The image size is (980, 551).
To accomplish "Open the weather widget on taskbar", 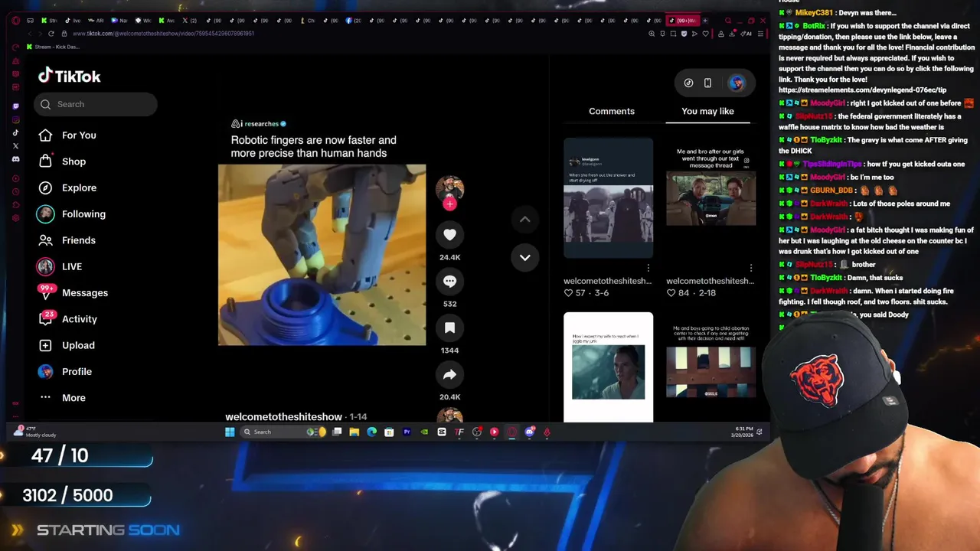I will pyautogui.click(x=36, y=432).
